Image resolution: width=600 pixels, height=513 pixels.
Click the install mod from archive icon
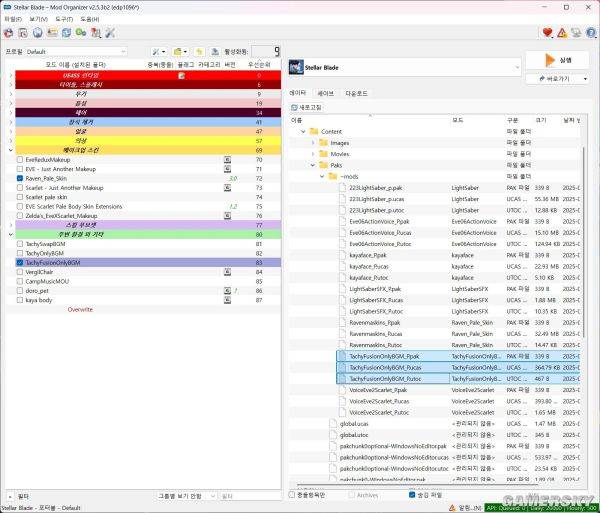(23, 33)
